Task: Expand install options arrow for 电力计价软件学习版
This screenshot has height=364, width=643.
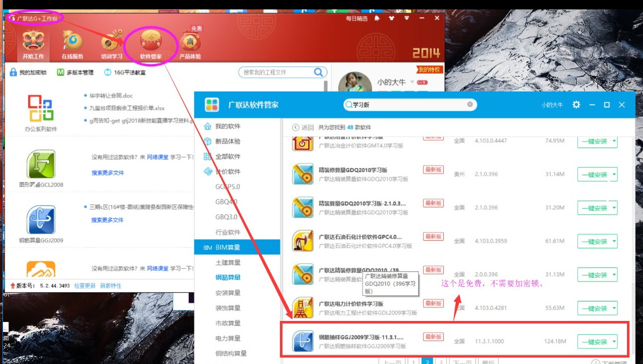Action: coord(614,308)
